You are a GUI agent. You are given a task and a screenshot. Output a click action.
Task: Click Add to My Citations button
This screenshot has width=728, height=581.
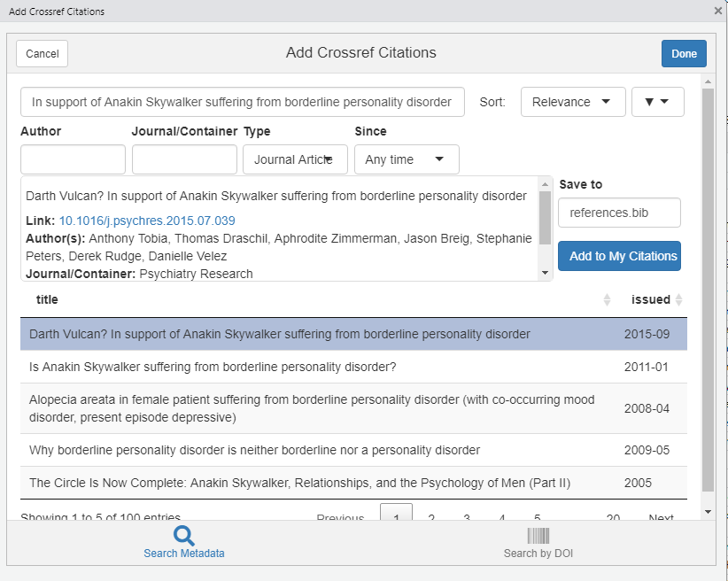point(619,256)
